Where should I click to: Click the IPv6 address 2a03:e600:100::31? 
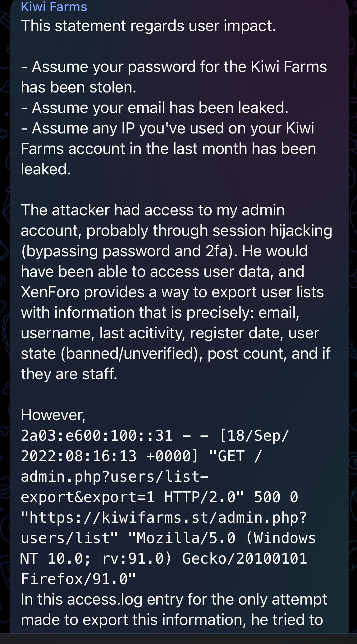coord(97,436)
